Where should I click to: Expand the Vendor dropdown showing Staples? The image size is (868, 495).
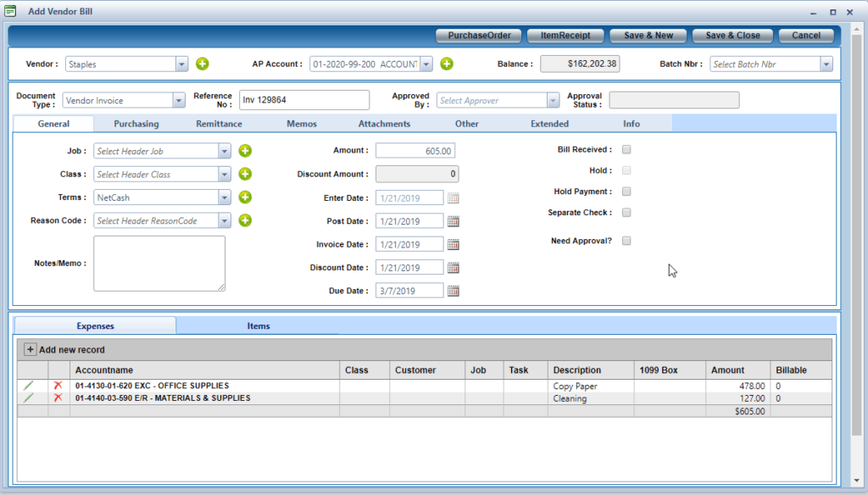click(181, 64)
